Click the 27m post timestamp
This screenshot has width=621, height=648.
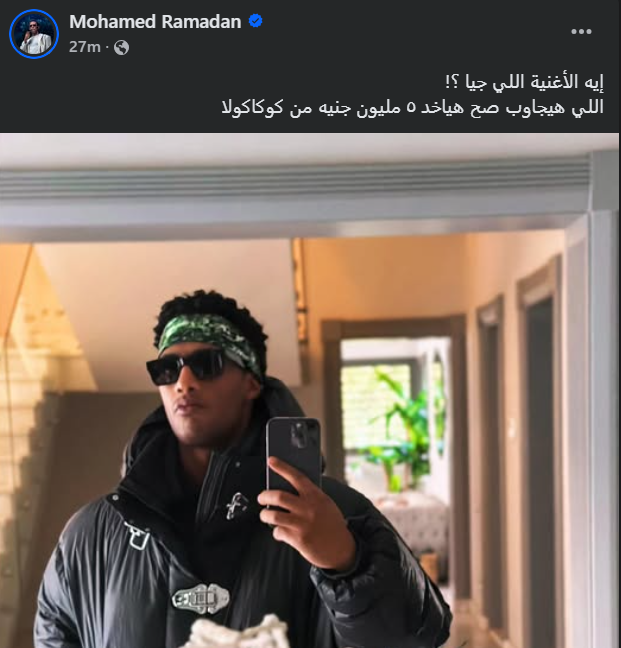point(85,47)
